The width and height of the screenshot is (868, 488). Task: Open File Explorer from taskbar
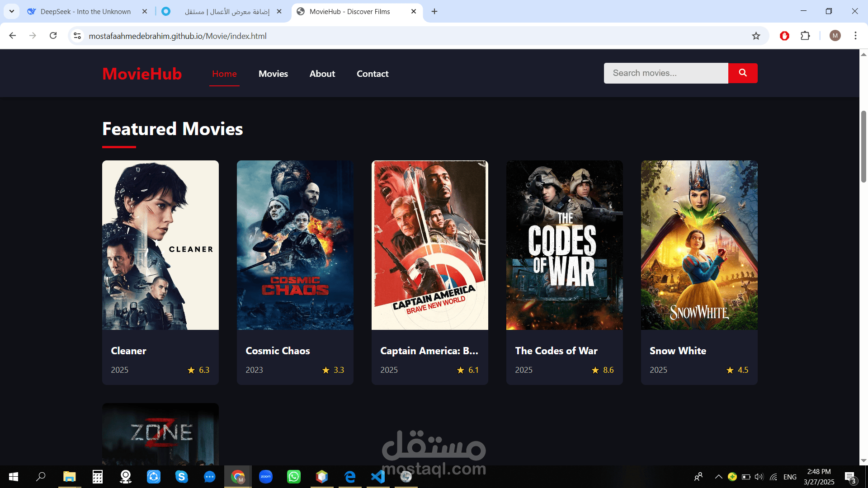tap(69, 477)
